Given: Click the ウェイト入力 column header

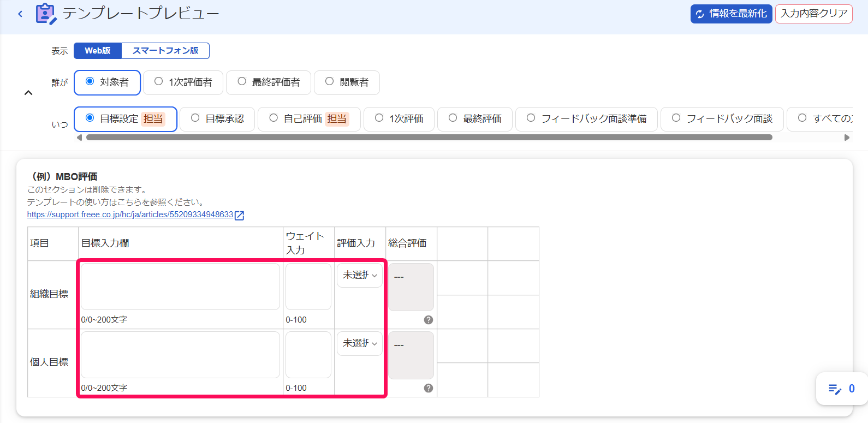Looking at the screenshot, I should click(305, 243).
